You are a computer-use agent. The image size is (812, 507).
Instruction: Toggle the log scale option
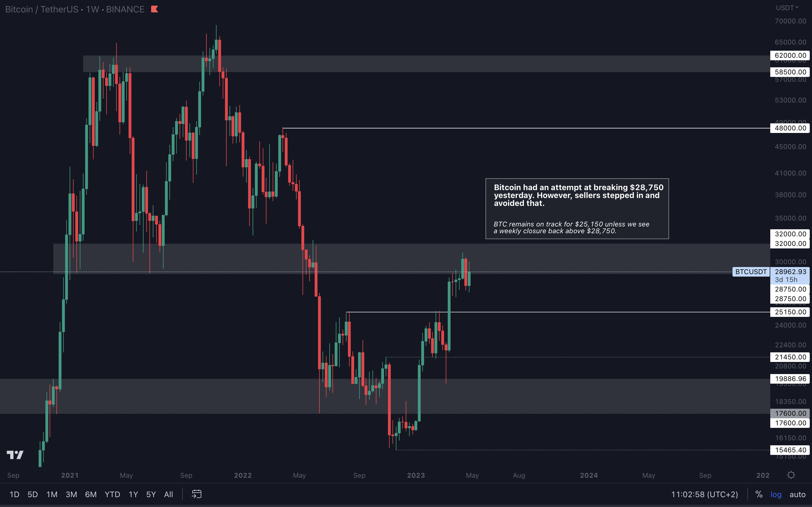(776, 494)
